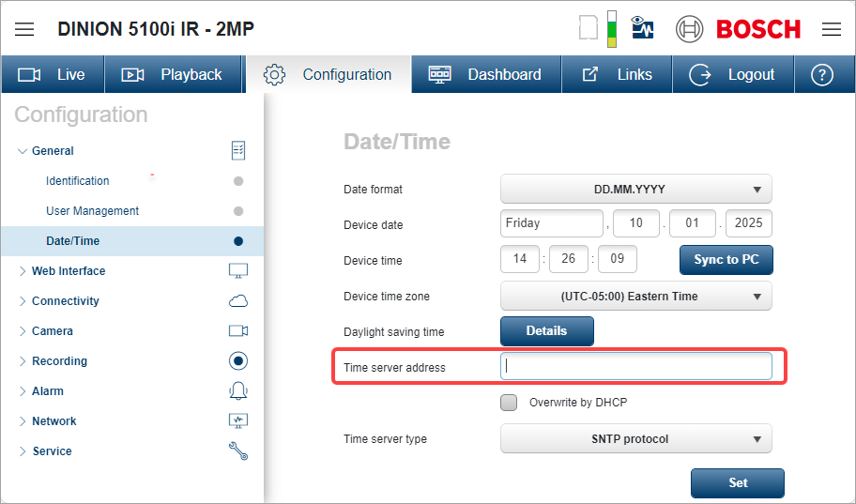
Task: Click the Recording status circle icon
Action: click(238, 361)
